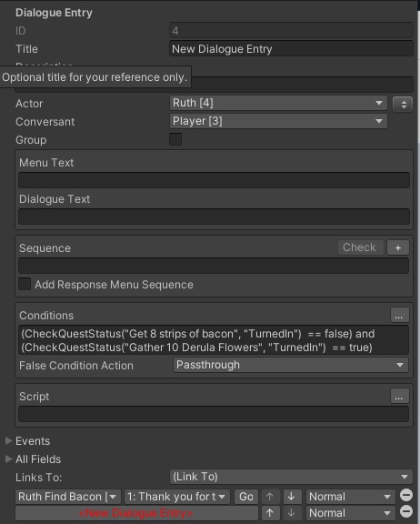Image resolution: width=420 pixels, height=524 pixels.
Task: Toggle the Group checkbox
Action: pos(175,139)
